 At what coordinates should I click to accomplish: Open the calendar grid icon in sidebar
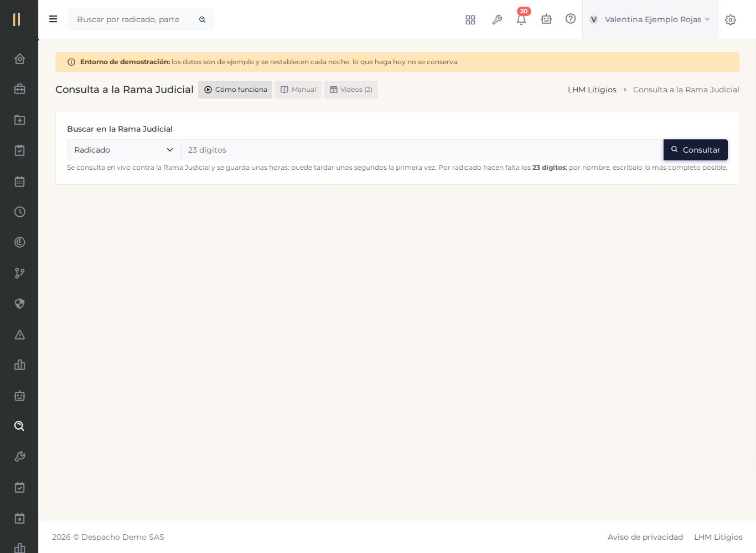tap(19, 181)
